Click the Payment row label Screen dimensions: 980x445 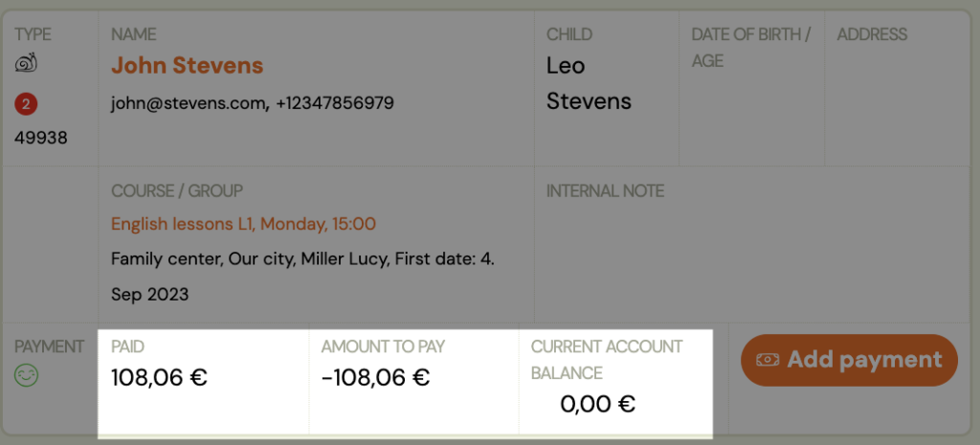[x=50, y=346]
